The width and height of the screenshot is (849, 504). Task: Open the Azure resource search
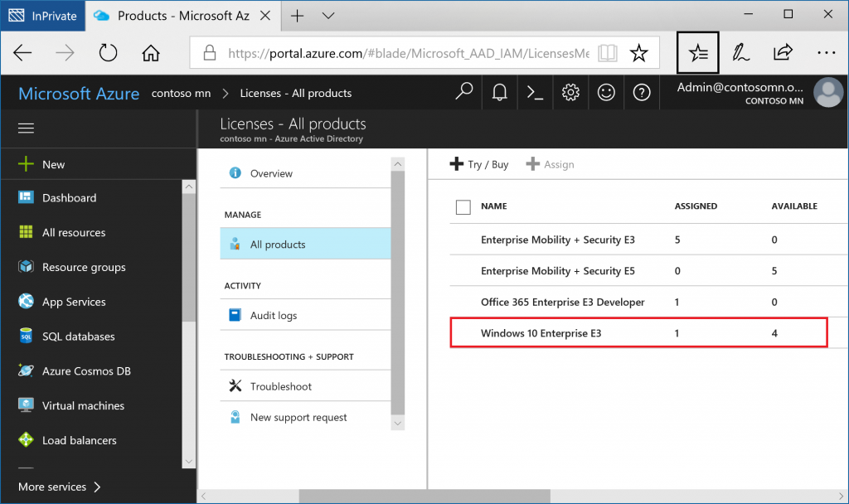463,92
